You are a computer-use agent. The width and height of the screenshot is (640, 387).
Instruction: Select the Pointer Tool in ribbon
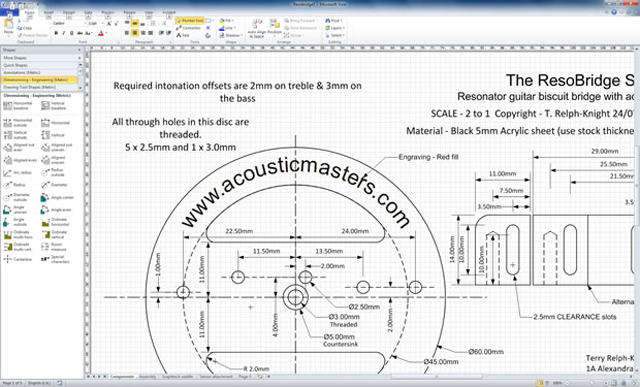(x=190, y=20)
